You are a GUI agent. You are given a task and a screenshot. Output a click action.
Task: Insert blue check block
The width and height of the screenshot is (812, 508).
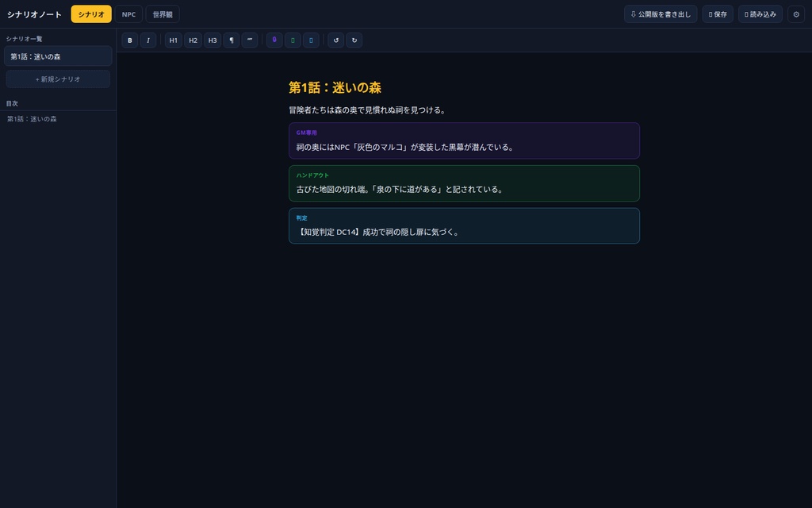[x=311, y=40]
